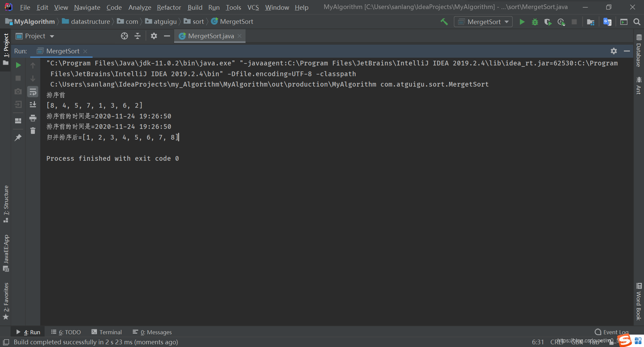Restore layout icon in Run panel

pyautogui.click(x=18, y=120)
